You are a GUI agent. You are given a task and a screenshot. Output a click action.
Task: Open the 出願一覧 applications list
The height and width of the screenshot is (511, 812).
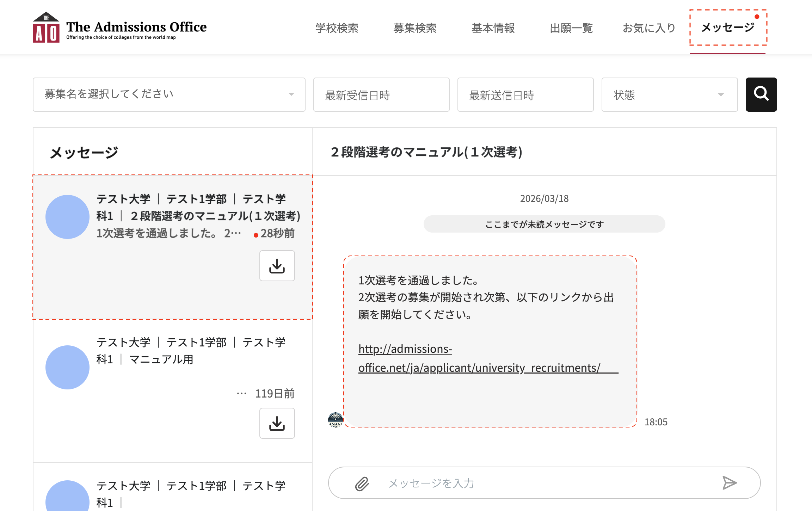[571, 28]
